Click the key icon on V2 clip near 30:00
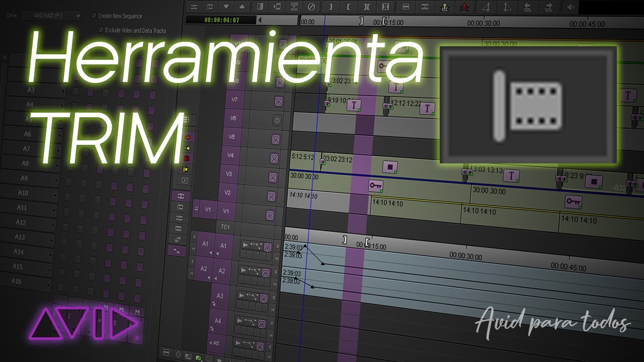 (x=376, y=186)
